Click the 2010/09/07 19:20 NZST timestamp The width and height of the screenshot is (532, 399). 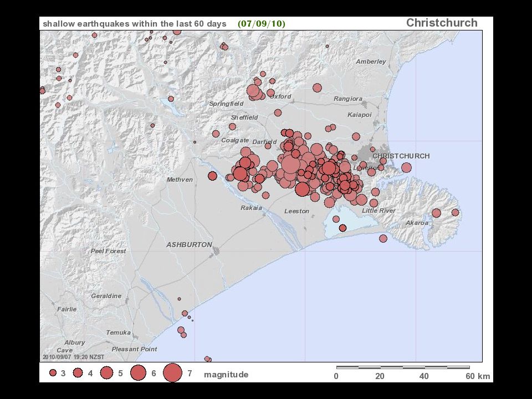pyautogui.click(x=73, y=357)
